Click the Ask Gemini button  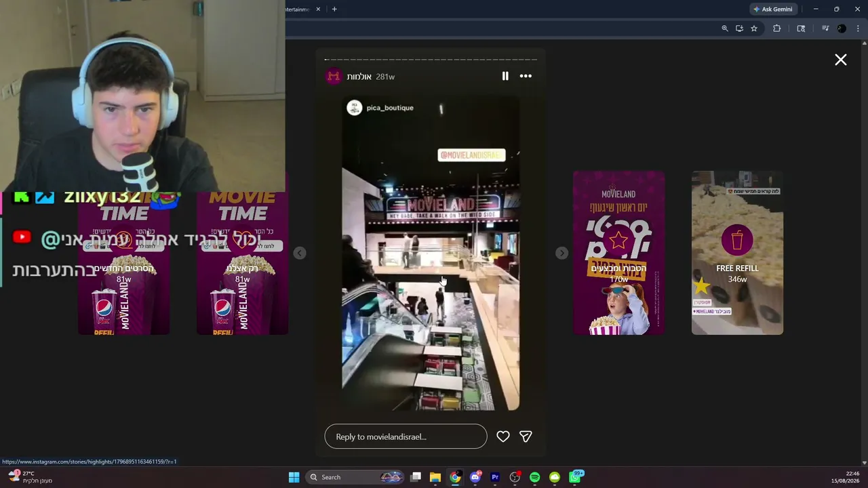(772, 9)
